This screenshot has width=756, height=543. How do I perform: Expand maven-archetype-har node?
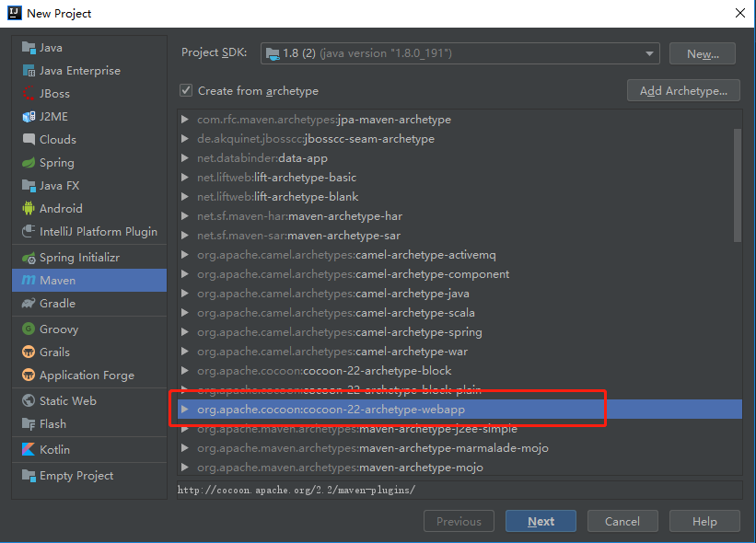tap(185, 216)
